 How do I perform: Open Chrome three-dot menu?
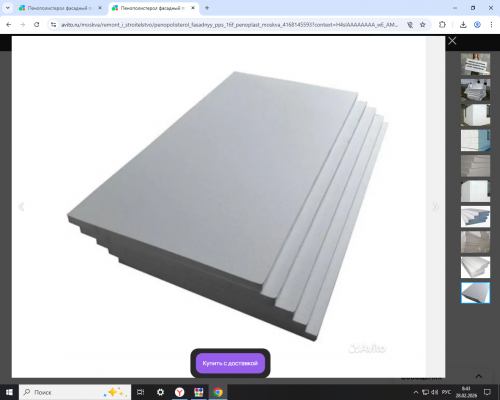(x=491, y=25)
